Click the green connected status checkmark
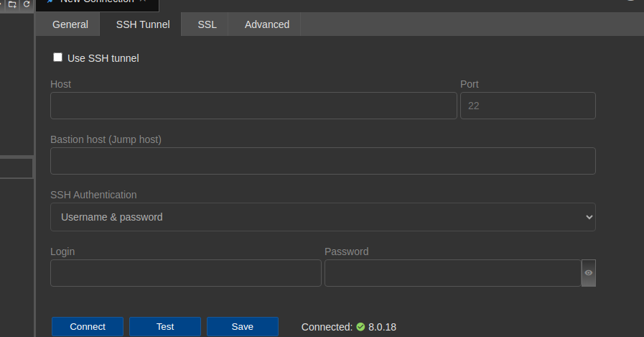This screenshot has height=337, width=644. click(x=360, y=327)
